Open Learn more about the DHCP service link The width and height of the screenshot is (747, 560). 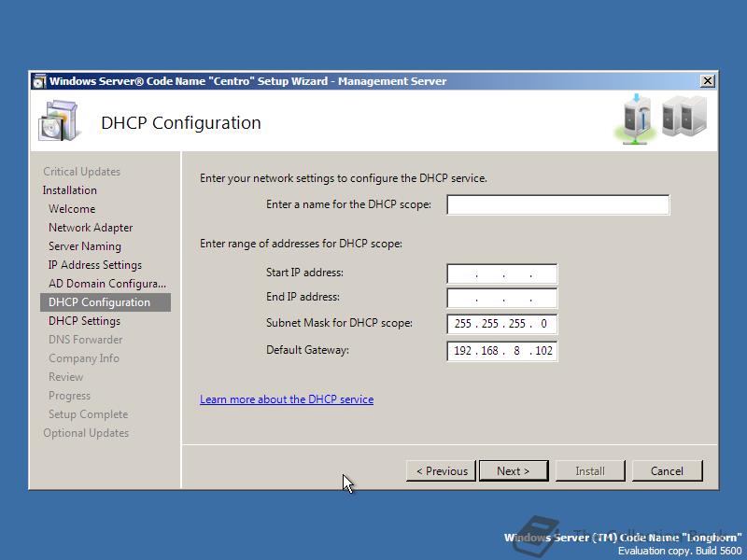click(287, 399)
